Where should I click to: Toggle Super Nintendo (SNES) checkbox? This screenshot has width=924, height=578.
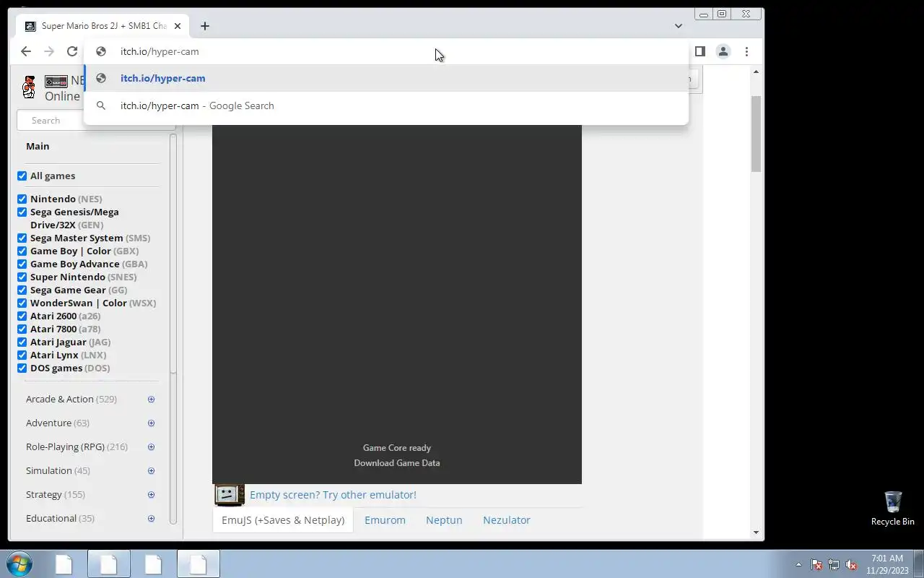click(x=22, y=277)
